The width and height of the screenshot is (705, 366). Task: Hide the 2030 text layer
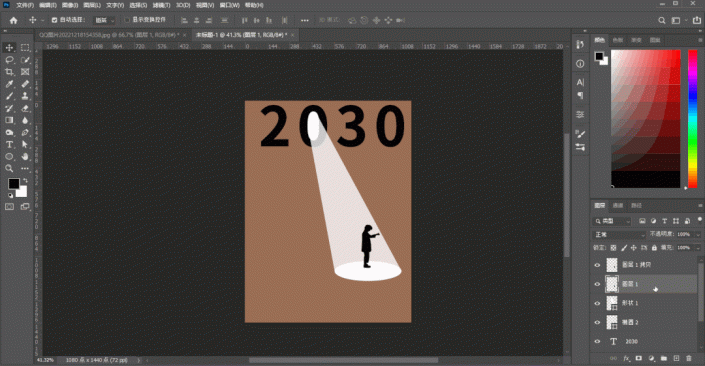[x=597, y=341]
